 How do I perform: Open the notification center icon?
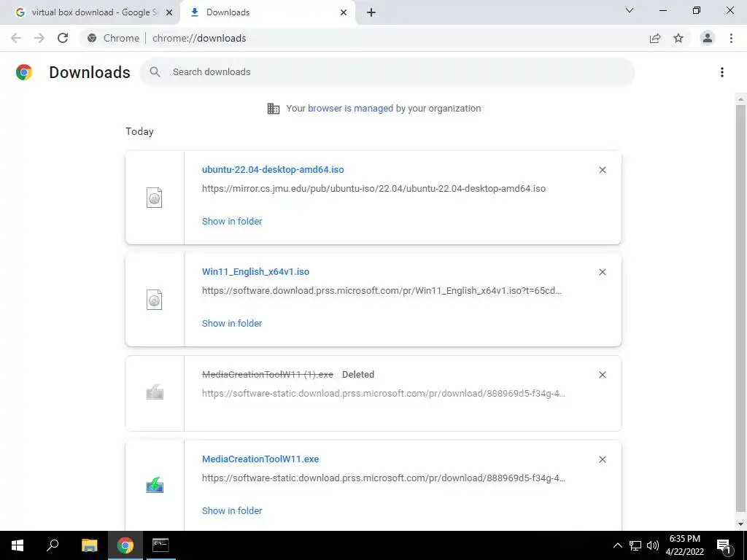click(x=724, y=545)
